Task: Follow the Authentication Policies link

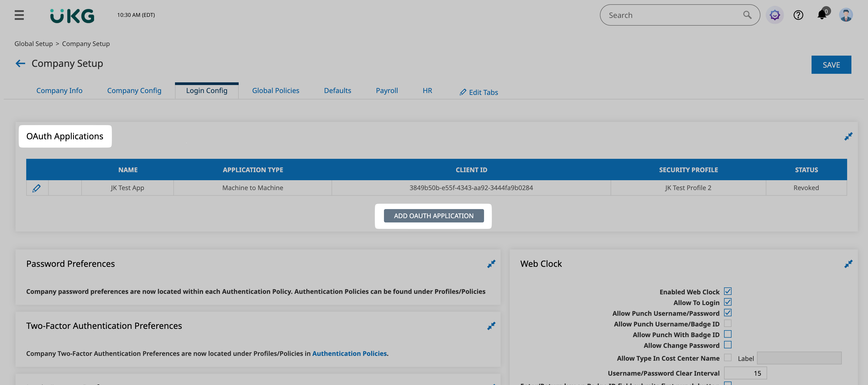Action: pyautogui.click(x=349, y=353)
